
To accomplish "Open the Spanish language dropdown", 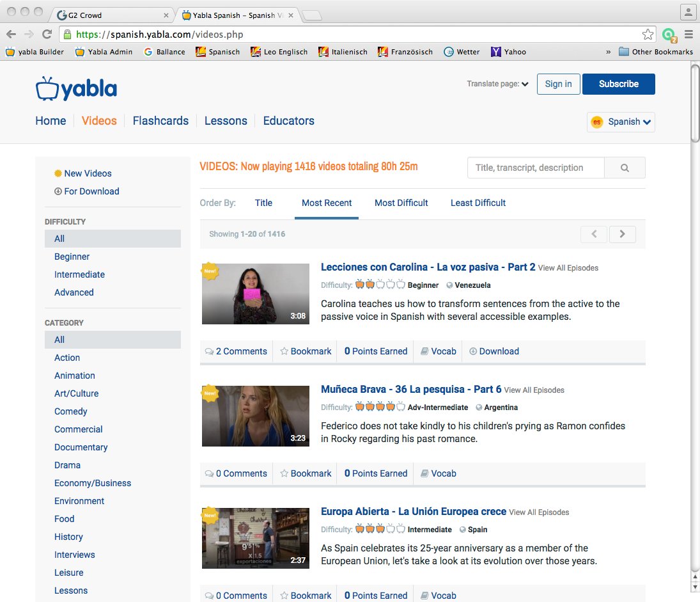I will (621, 122).
